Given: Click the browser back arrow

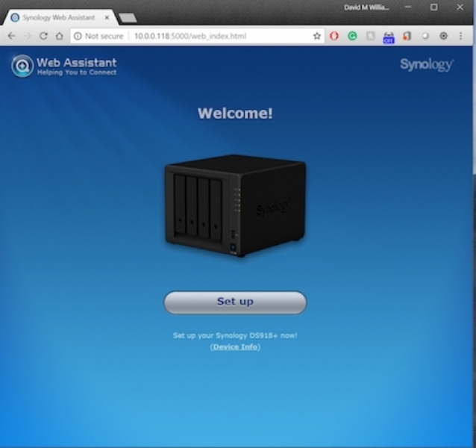Looking at the screenshot, I should [11, 36].
